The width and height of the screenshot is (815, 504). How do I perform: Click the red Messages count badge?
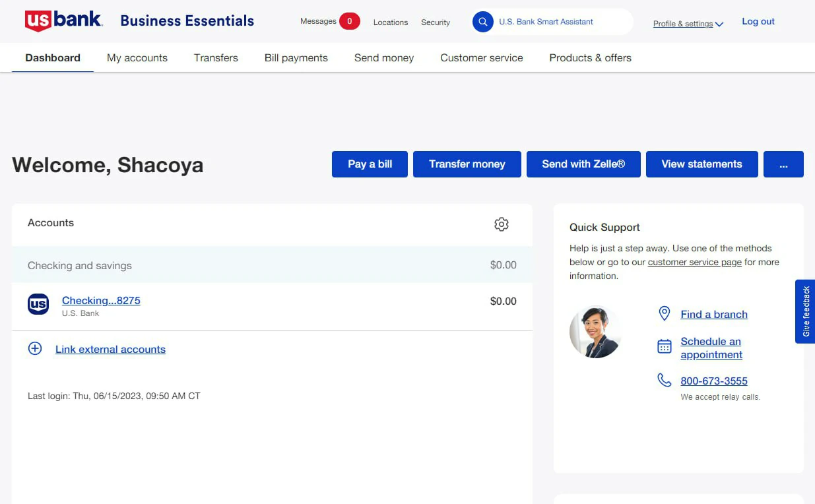point(350,22)
